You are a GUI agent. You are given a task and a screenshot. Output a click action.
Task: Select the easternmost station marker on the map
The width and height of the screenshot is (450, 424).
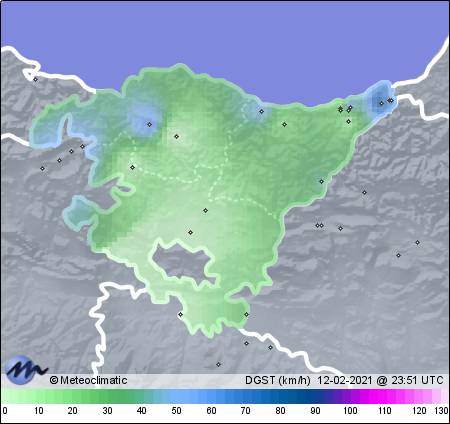point(417,242)
